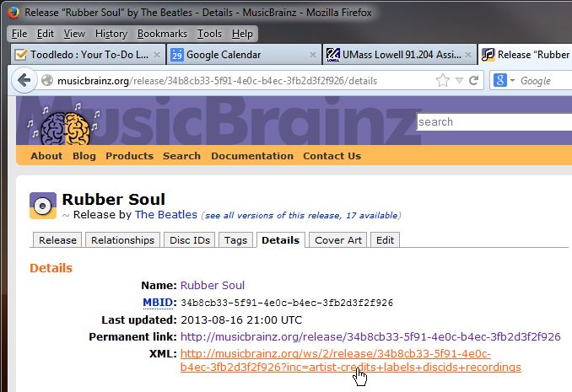572x392 pixels.
Task: Click the Toodledo tab checkmark favicon
Action: (20, 55)
